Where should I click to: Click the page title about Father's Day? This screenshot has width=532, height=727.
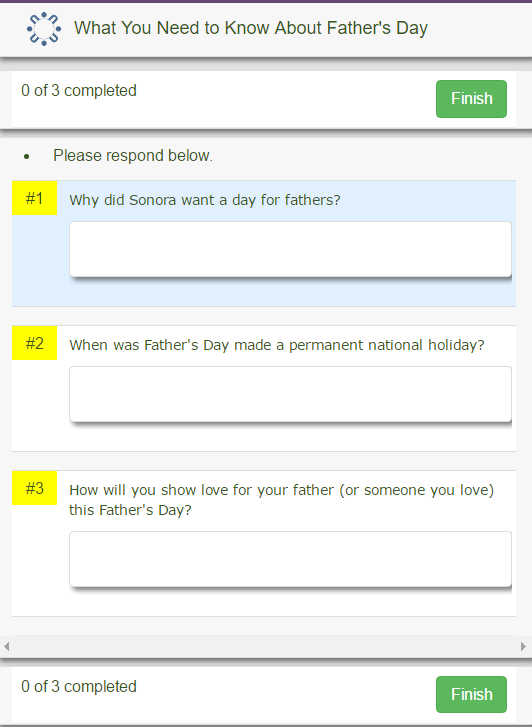coord(251,28)
